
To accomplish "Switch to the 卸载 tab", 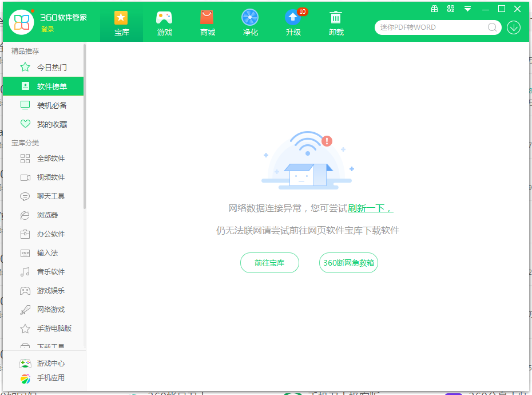I will click(x=336, y=22).
